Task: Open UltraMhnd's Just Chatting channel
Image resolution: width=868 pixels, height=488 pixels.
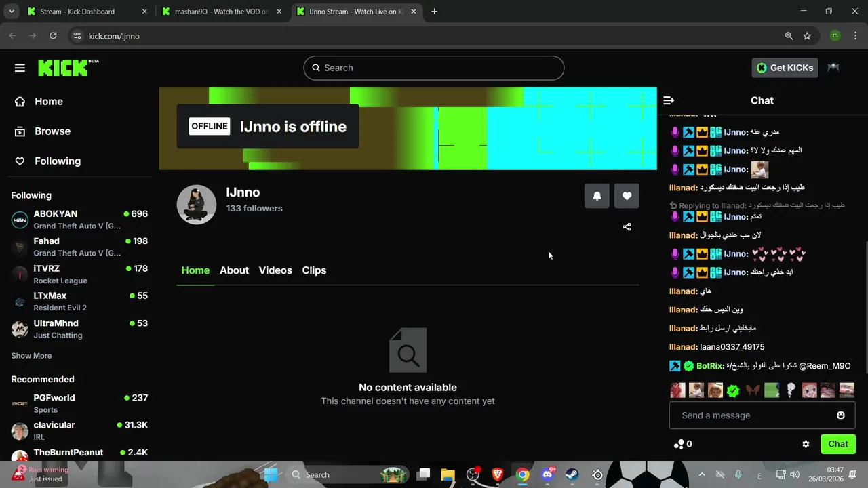Action: pos(79,329)
